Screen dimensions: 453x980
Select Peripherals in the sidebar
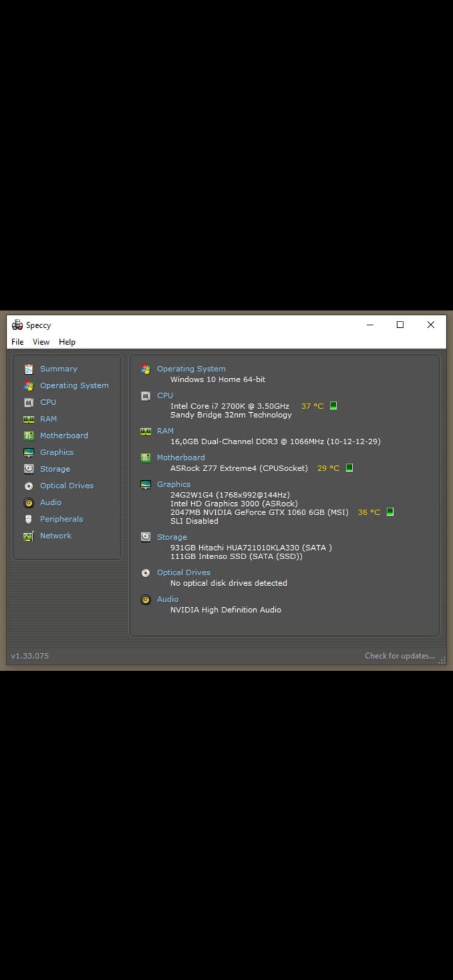click(61, 519)
